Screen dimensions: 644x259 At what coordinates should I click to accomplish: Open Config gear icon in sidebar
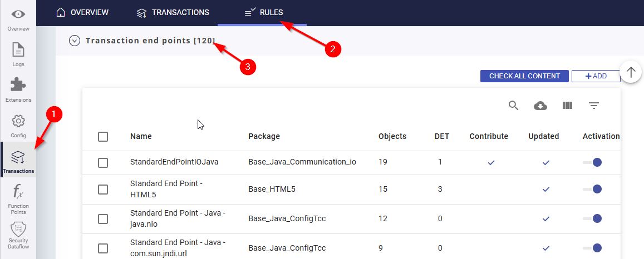[x=18, y=124]
